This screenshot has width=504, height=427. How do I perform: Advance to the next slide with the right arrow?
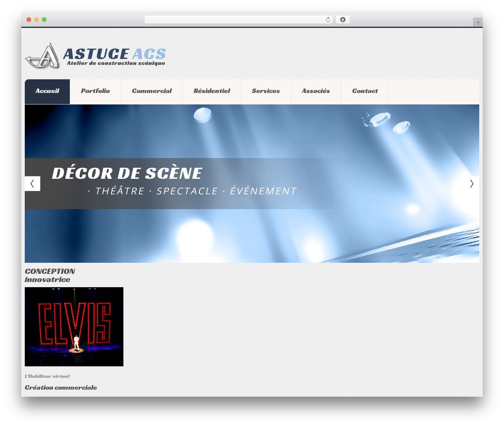(x=471, y=184)
